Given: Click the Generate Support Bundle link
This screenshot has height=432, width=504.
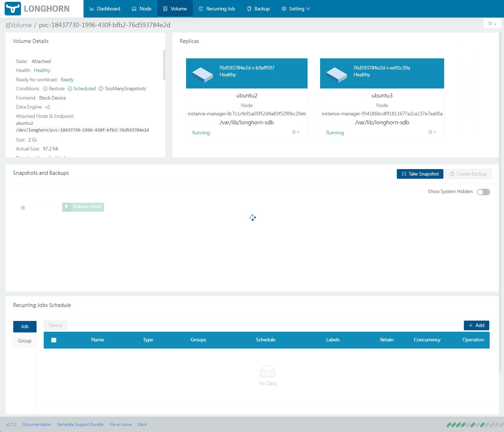Looking at the screenshot, I should point(80,424).
